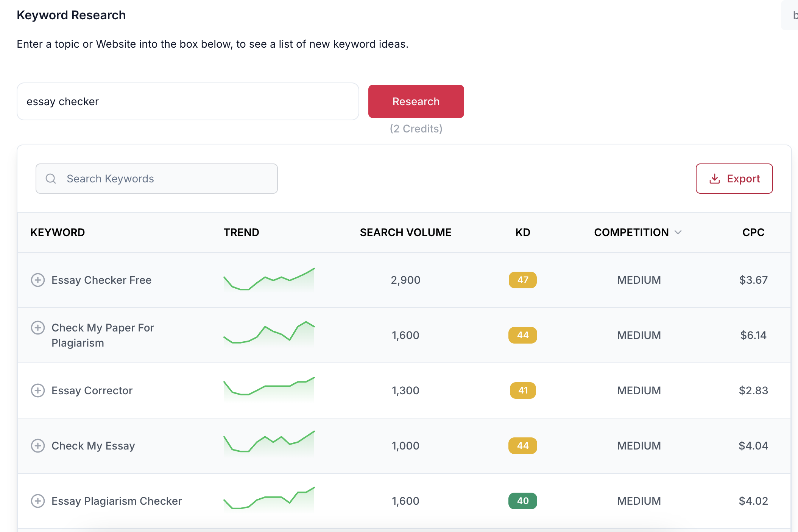The height and width of the screenshot is (532, 798).
Task: Click search volume 1,300
Action: pyautogui.click(x=405, y=390)
